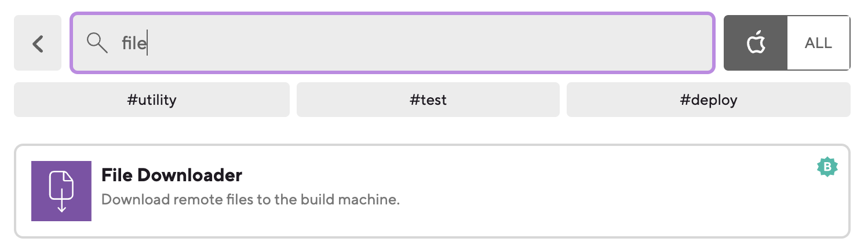Enable the macOS/iOS-only steps filter
Viewport: 868px width, 249px height.
(756, 43)
